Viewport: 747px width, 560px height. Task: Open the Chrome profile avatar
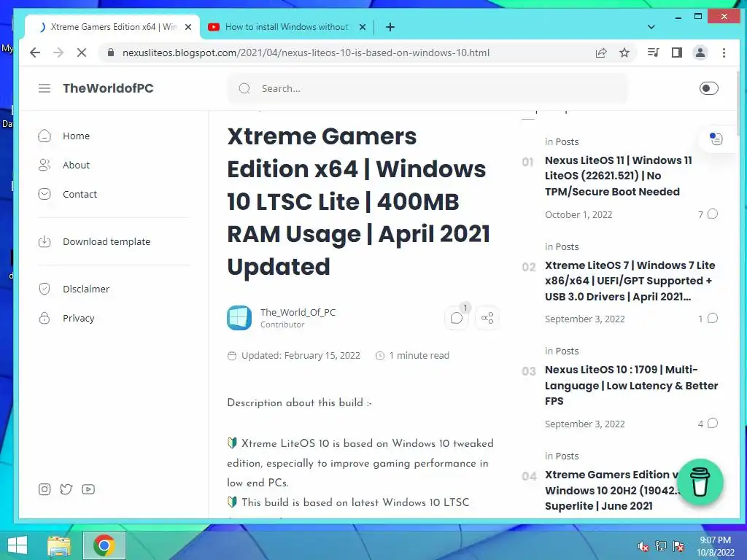(x=700, y=52)
